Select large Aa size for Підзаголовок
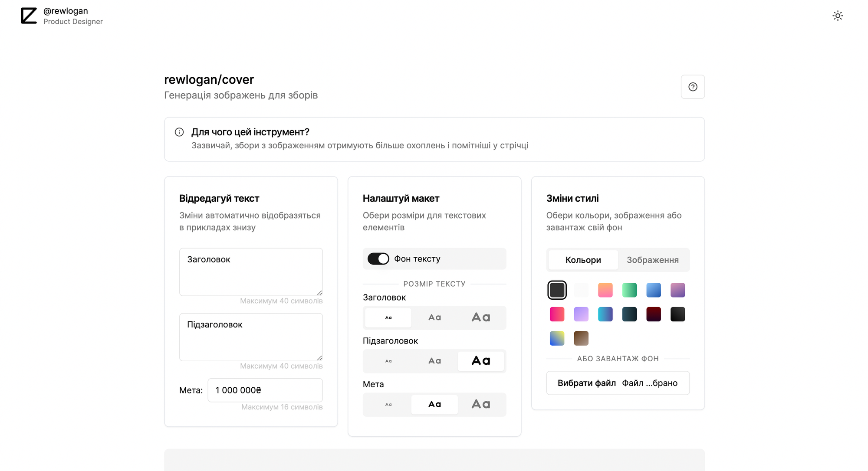The image size is (868, 471). click(x=480, y=361)
